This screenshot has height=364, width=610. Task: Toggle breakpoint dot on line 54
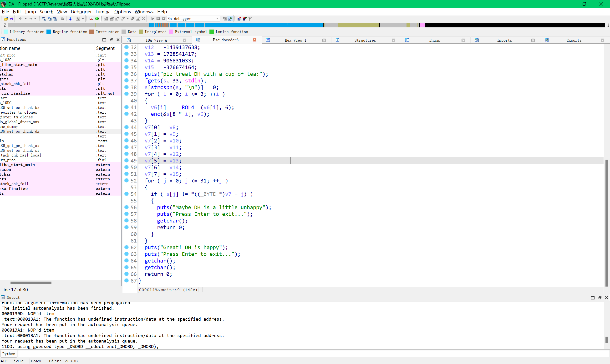127,194
